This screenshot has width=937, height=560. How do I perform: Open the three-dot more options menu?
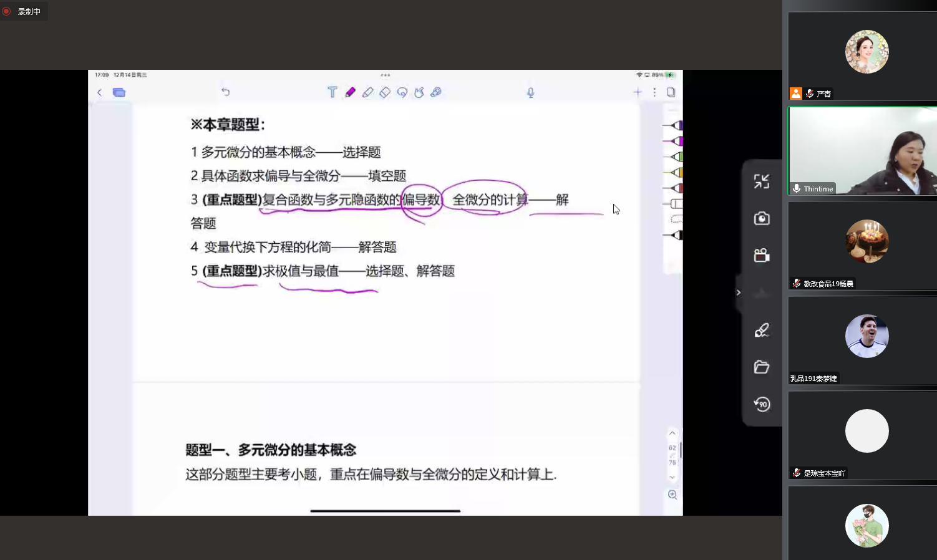click(x=654, y=92)
